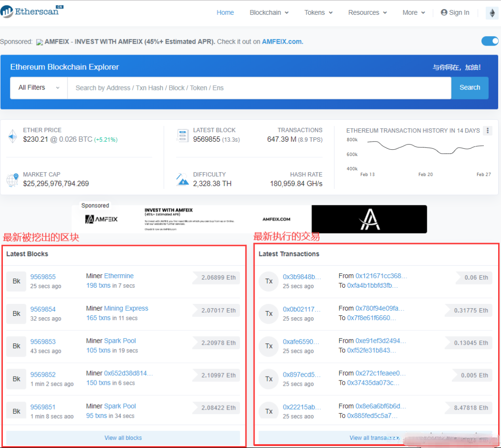This screenshot has width=501, height=448.
Task: Open miner Ethermine link
Action: (119, 276)
